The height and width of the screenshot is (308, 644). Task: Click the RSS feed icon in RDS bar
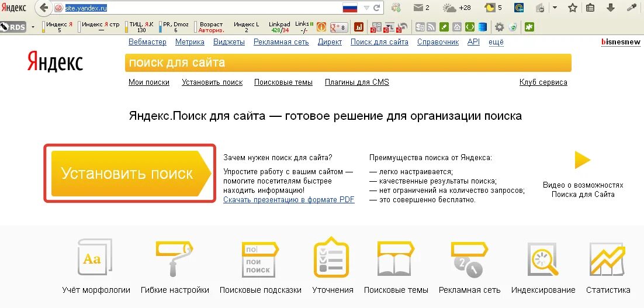[x=431, y=27]
